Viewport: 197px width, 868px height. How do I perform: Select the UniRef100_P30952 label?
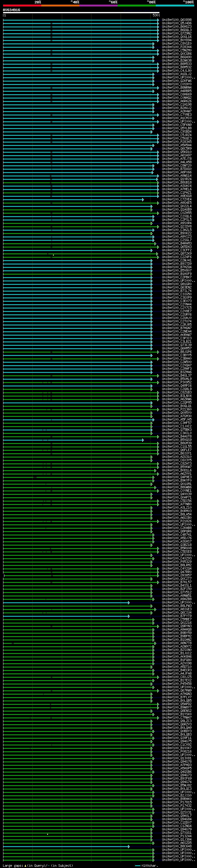[177, 382]
